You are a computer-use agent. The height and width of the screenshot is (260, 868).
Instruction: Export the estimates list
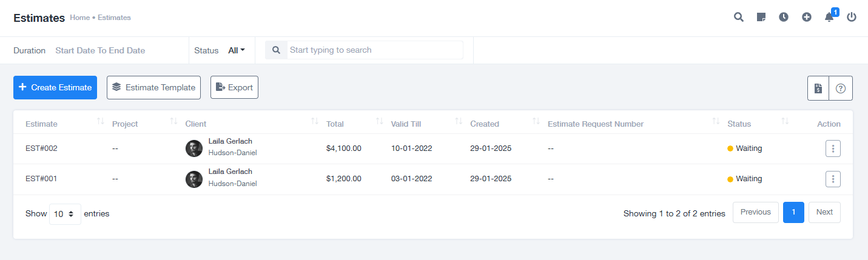pos(234,87)
